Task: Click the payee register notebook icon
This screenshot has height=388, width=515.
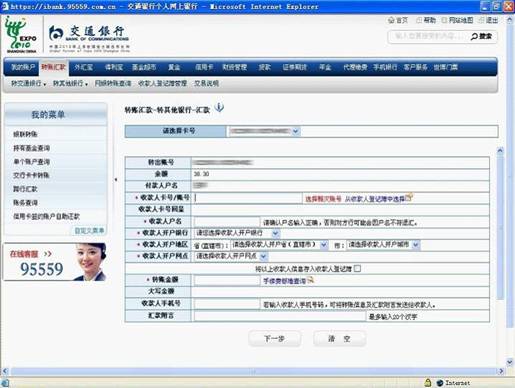Action: pyautogui.click(x=409, y=197)
